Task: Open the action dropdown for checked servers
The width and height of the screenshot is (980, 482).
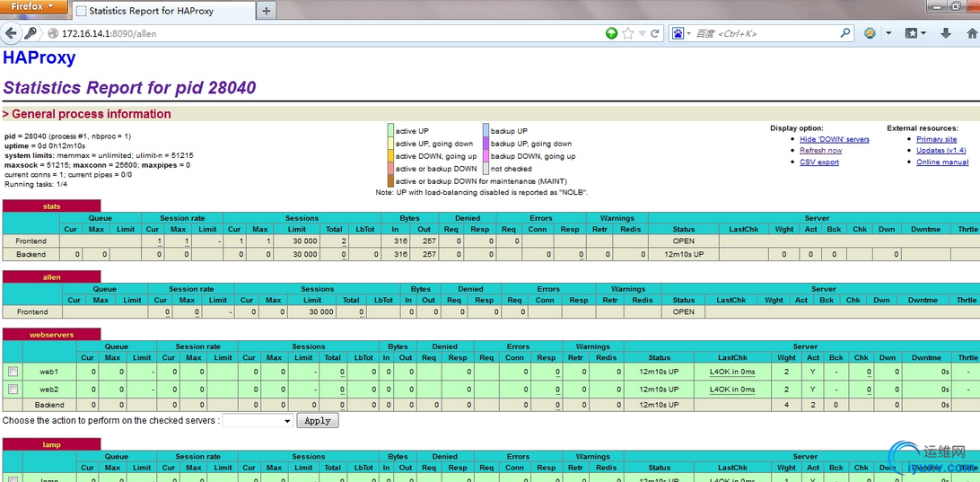Action: pos(258,421)
